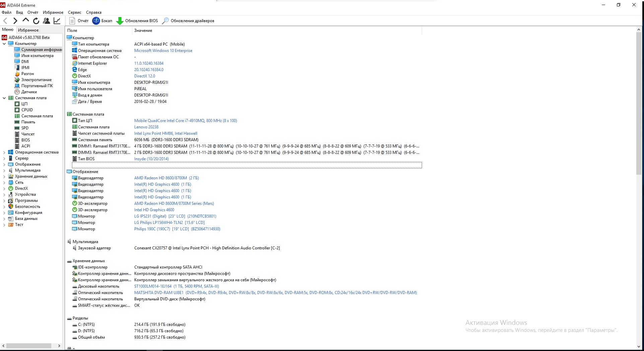The image size is (644, 351).
Task: Click the Электропитание icon in tree
Action: tap(17, 80)
